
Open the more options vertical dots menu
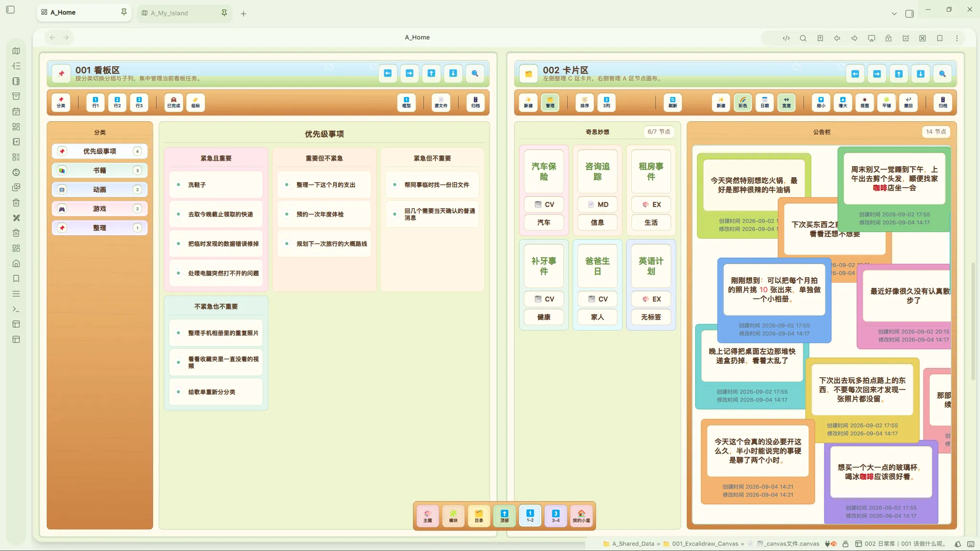click(x=957, y=38)
